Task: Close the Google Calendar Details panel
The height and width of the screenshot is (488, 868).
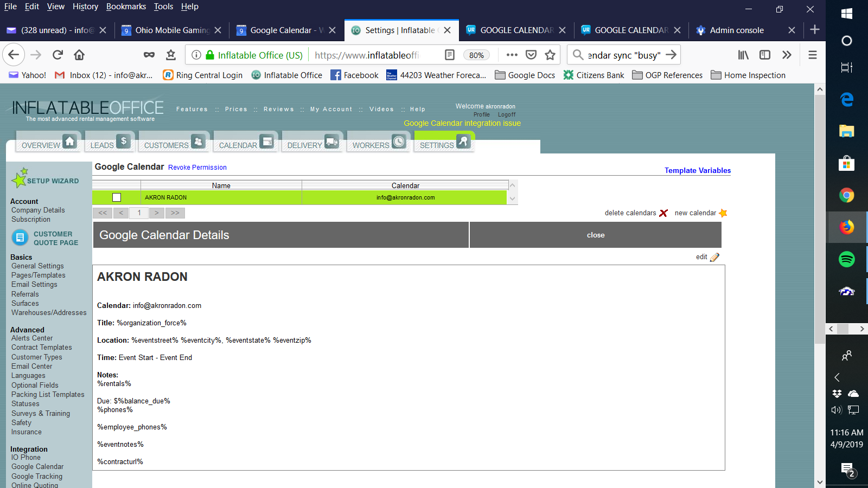Action: (595, 235)
